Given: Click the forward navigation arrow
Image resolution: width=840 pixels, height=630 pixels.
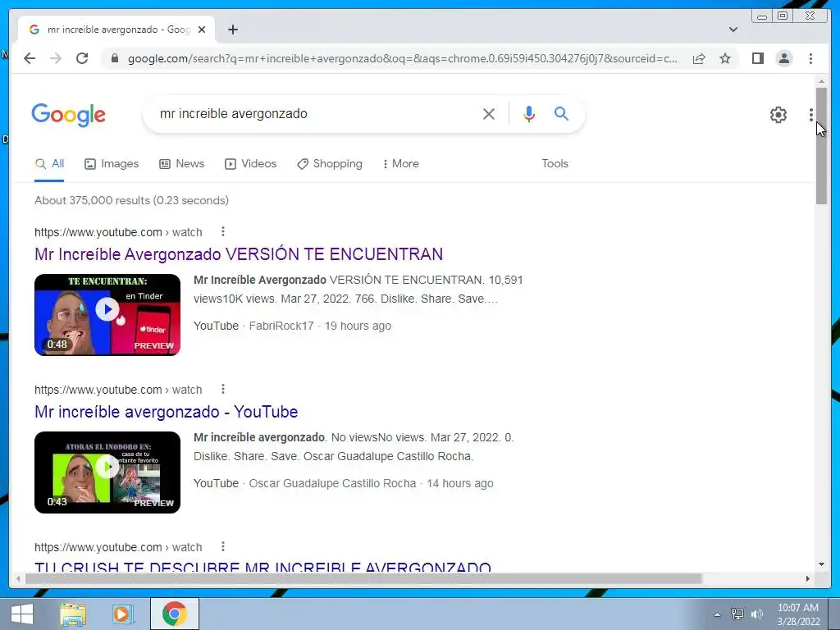Looking at the screenshot, I should 56,58.
